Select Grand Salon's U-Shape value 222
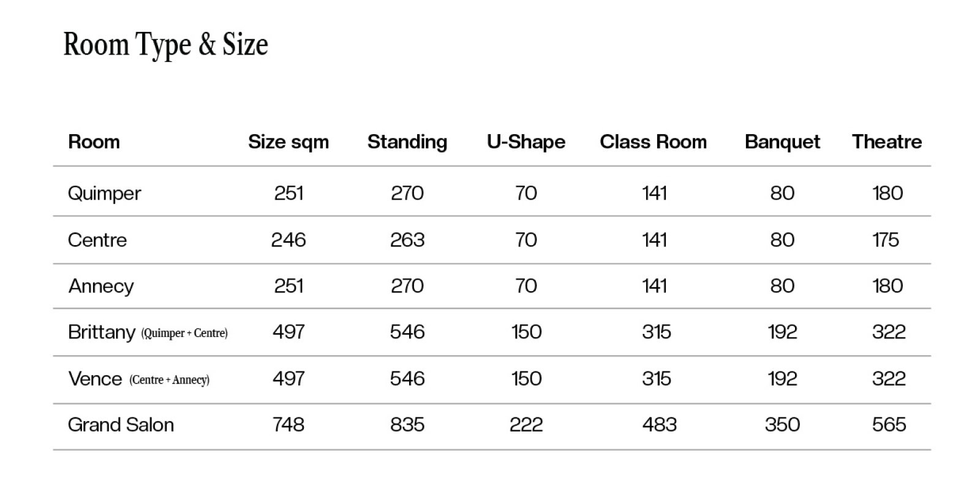This screenshot has height=478, width=980. (x=526, y=425)
